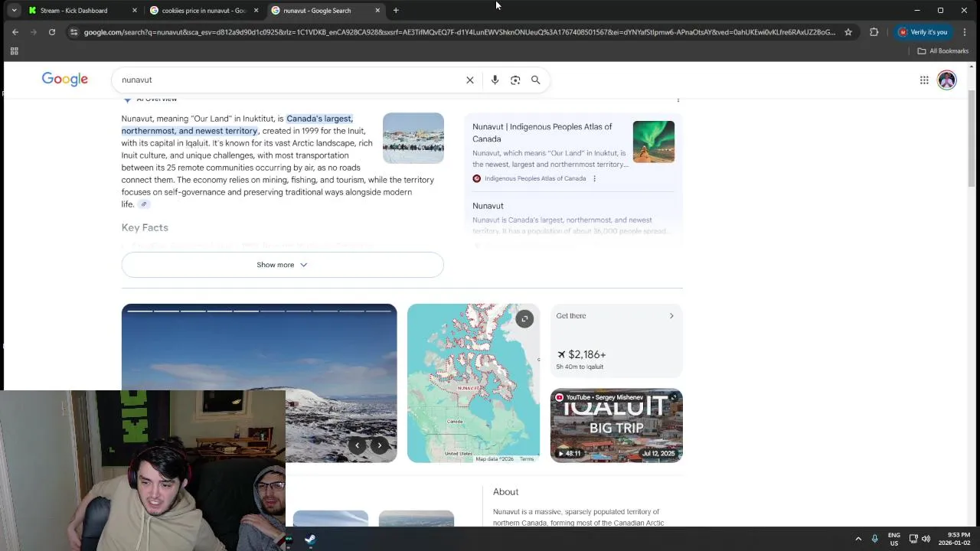Click the address bar URL

pos(459,32)
